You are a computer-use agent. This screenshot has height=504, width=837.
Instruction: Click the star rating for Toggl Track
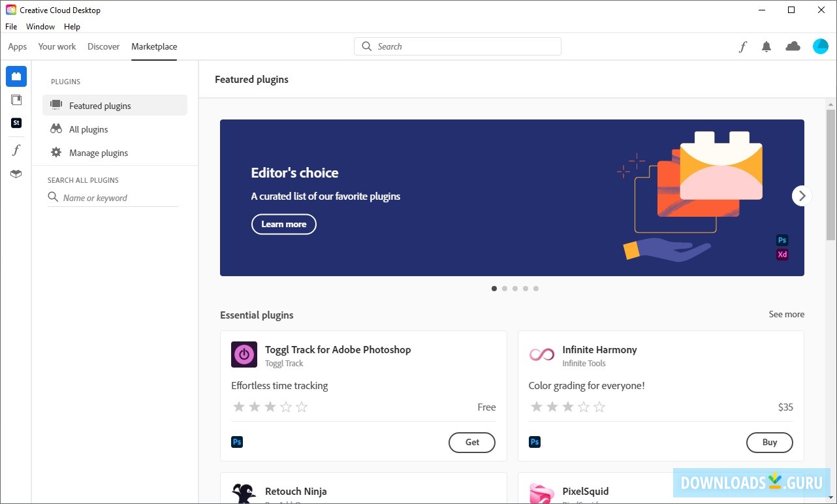pyautogui.click(x=270, y=407)
